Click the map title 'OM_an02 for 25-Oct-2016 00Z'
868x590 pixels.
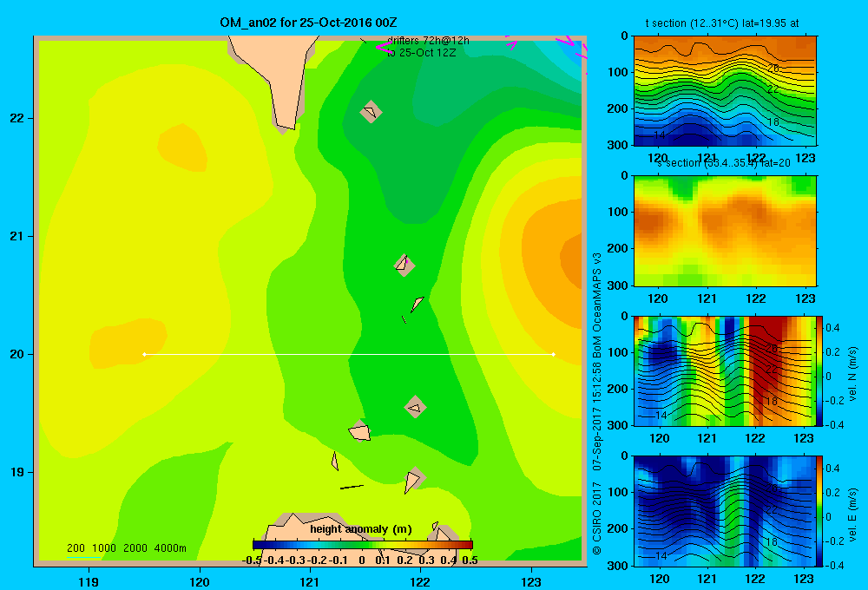point(308,23)
